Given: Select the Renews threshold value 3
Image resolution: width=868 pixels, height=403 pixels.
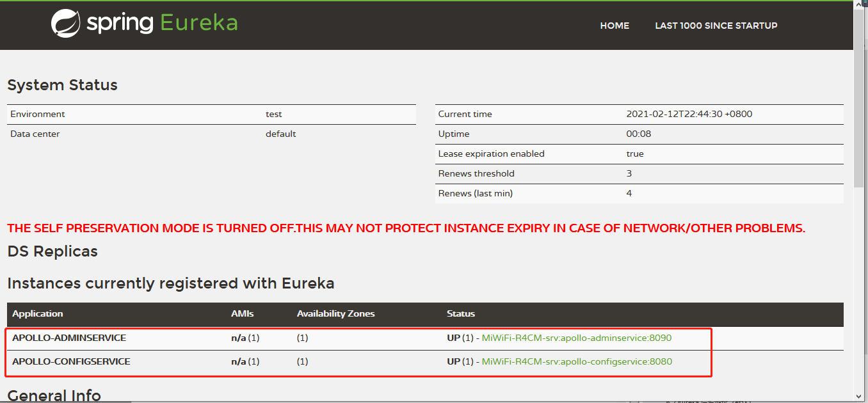Looking at the screenshot, I should tap(629, 173).
